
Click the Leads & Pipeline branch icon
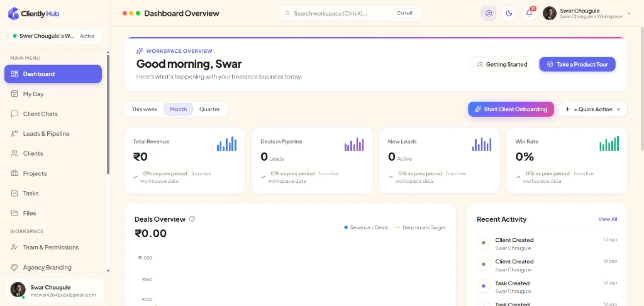point(14,133)
